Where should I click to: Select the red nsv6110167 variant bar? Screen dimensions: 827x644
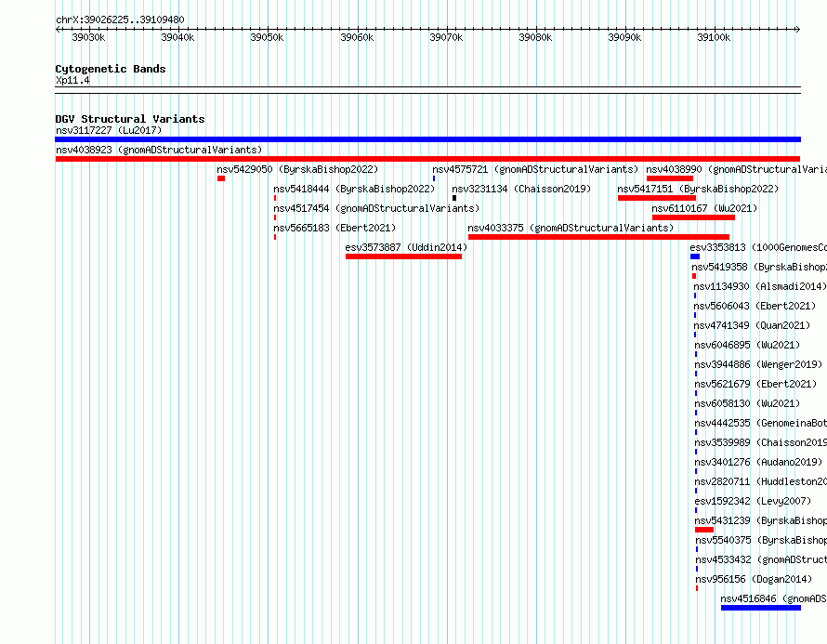tap(693, 217)
